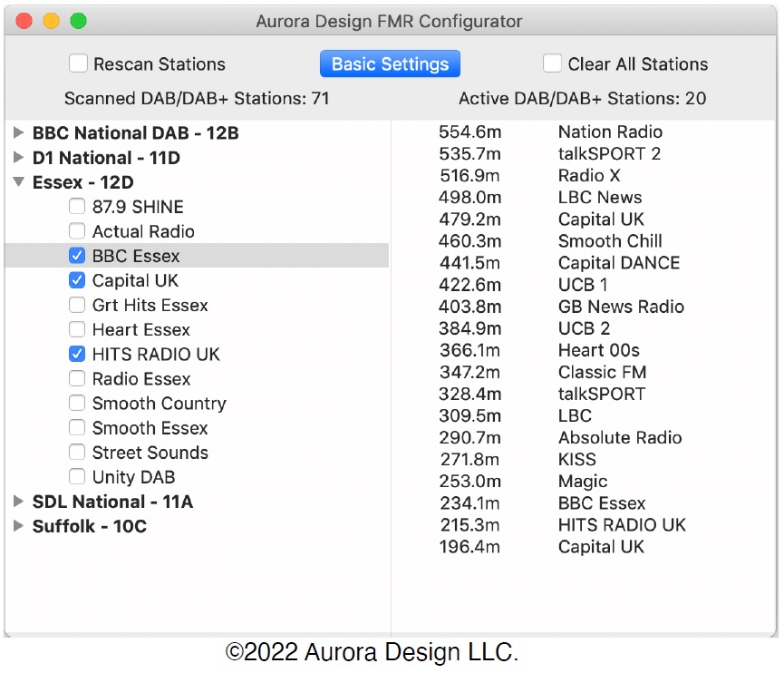Tick the Rescan Stations checkbox
This screenshot has height=673, width=784.
pos(78,63)
